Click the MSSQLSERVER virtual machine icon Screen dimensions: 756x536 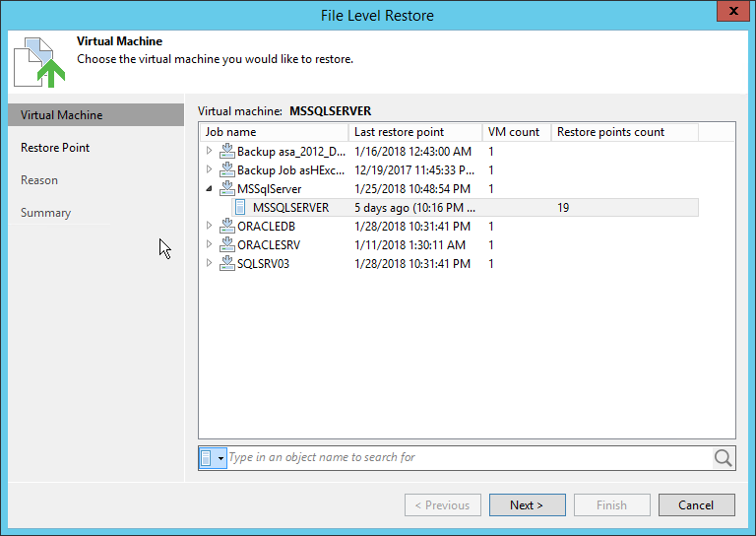tap(240, 208)
